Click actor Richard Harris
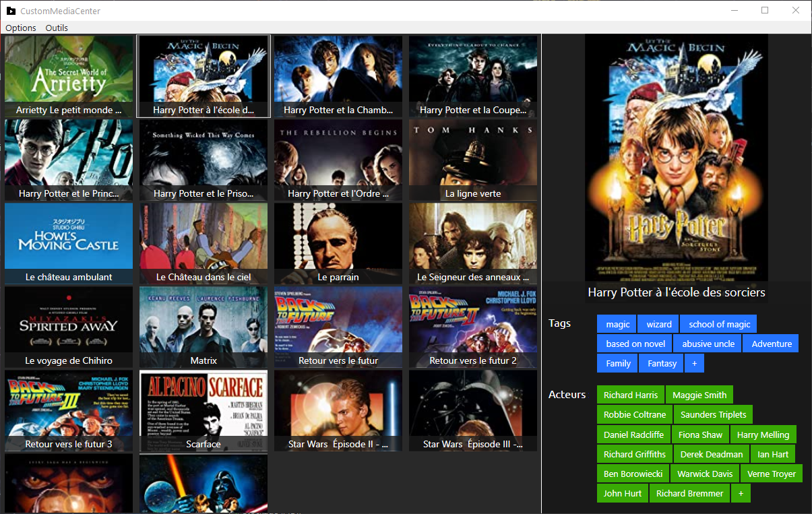Viewport: 812px width, 514px height. coord(631,395)
